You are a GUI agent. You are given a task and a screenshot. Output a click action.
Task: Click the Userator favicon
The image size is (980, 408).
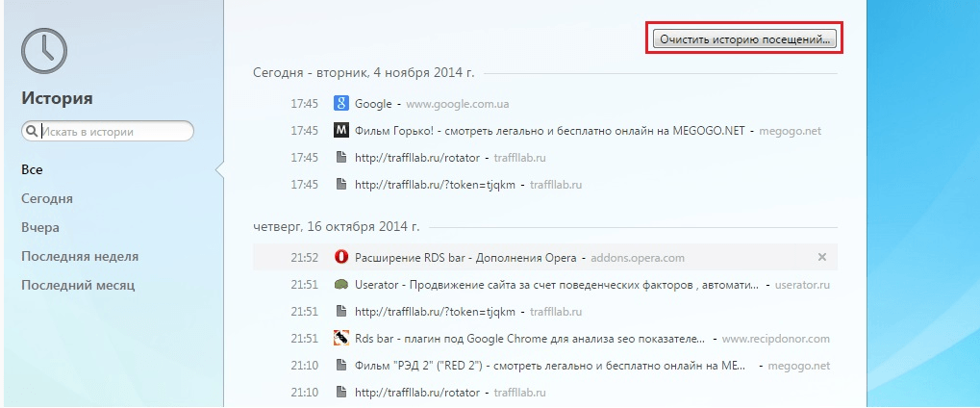[340, 285]
